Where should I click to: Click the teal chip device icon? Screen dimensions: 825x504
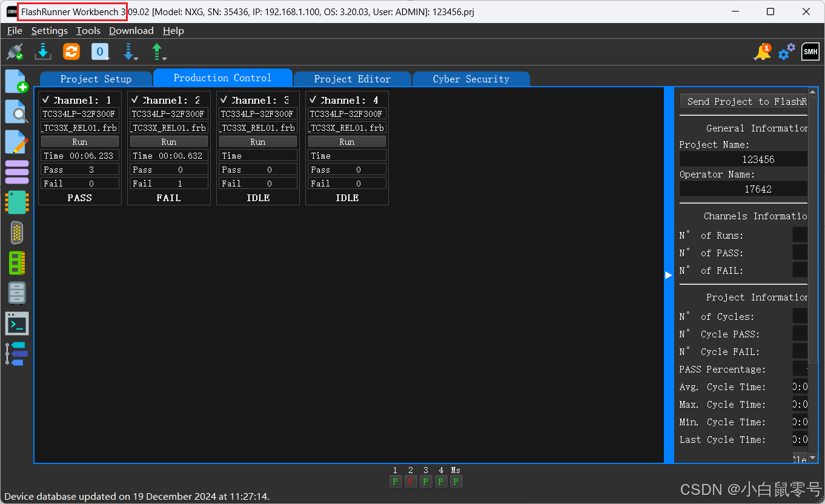16,202
